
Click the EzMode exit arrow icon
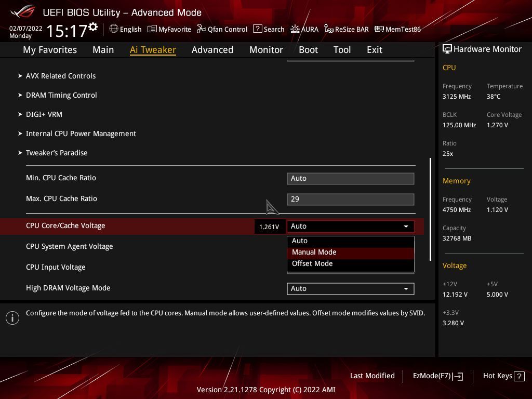point(458,376)
